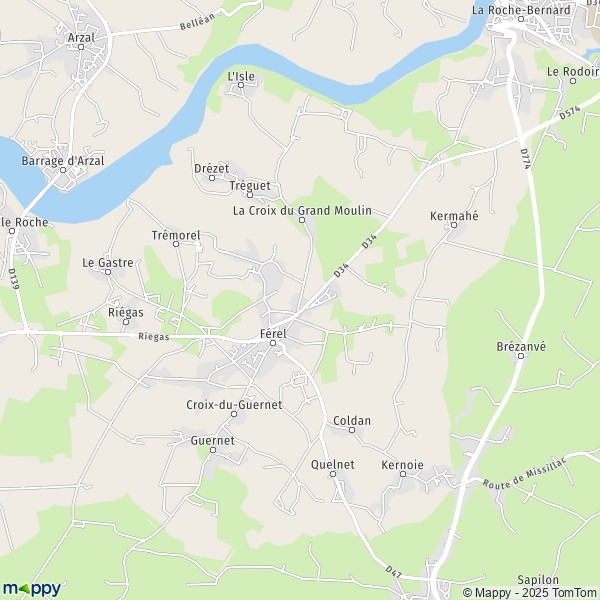Select the D774 road label
The image size is (600, 600).
tap(526, 159)
